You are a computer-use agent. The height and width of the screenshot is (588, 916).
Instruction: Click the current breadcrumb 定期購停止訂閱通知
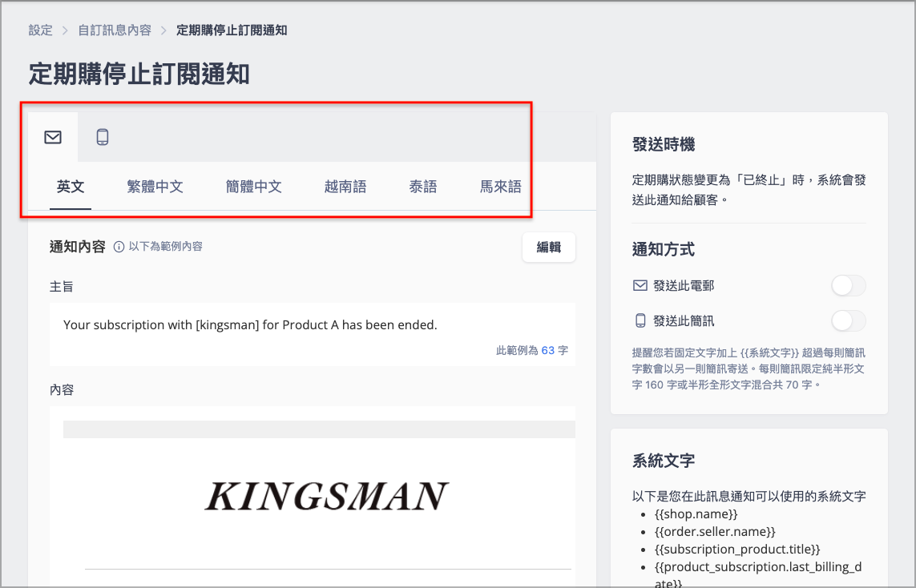(x=232, y=30)
